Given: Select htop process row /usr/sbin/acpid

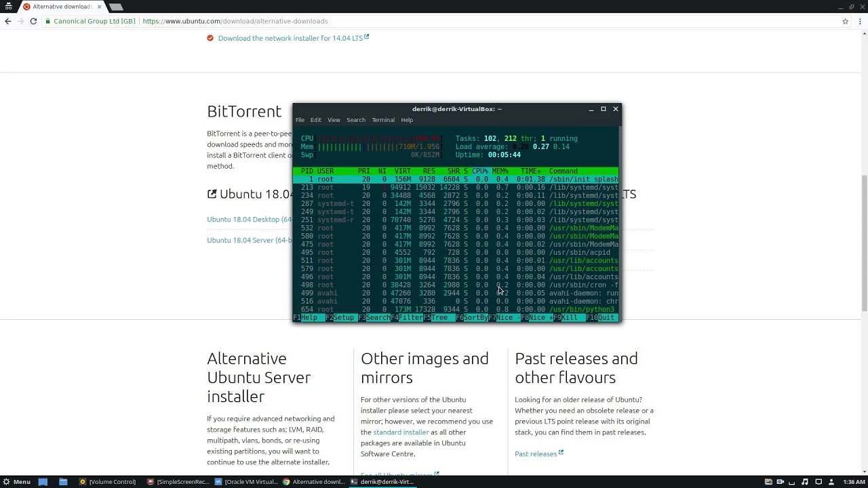Looking at the screenshot, I should point(456,253).
